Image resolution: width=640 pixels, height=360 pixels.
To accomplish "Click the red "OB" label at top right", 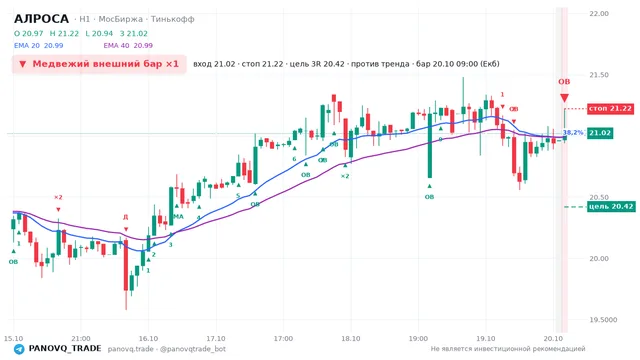I will click(564, 82).
